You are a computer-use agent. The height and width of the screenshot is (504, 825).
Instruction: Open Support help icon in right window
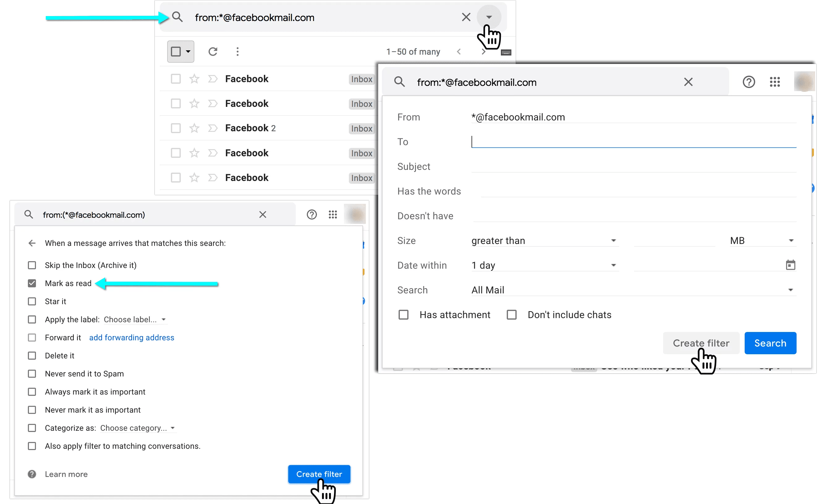[x=749, y=82]
